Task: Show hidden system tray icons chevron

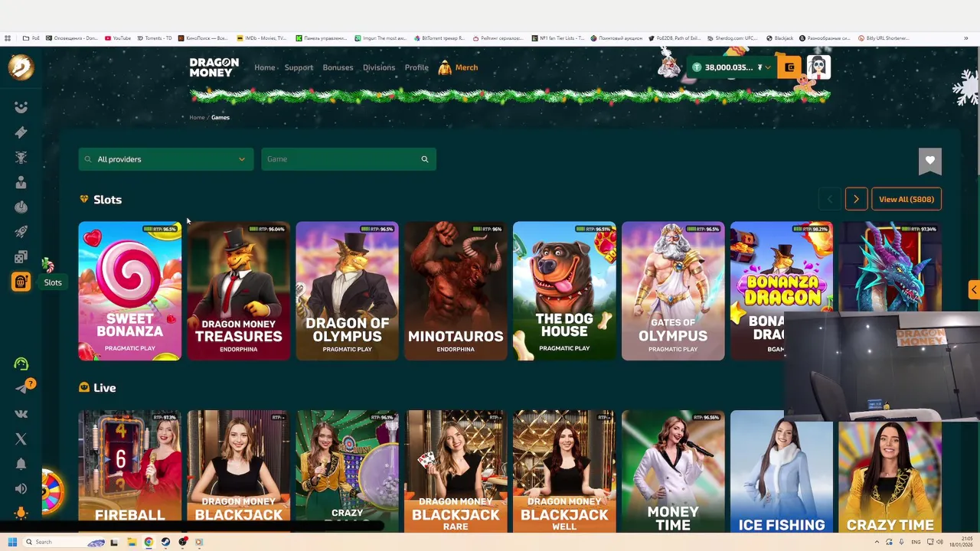Action: [x=877, y=542]
